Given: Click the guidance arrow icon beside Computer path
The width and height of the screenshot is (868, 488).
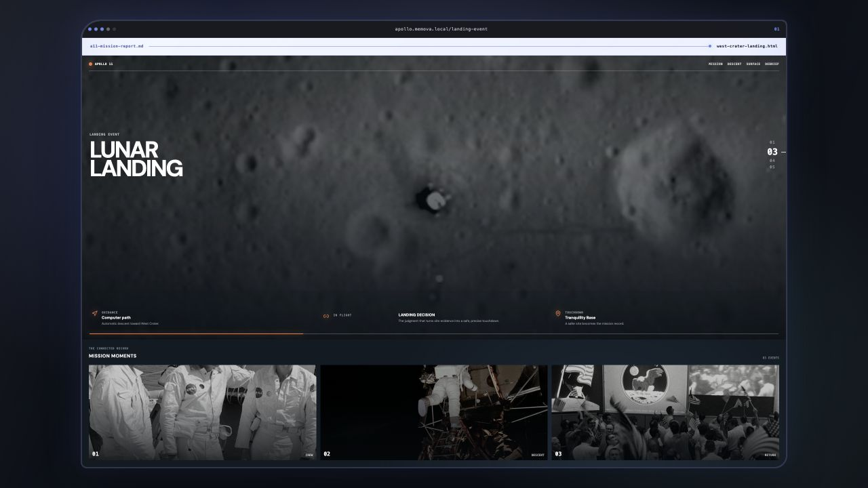Looking at the screenshot, I should pos(94,314).
